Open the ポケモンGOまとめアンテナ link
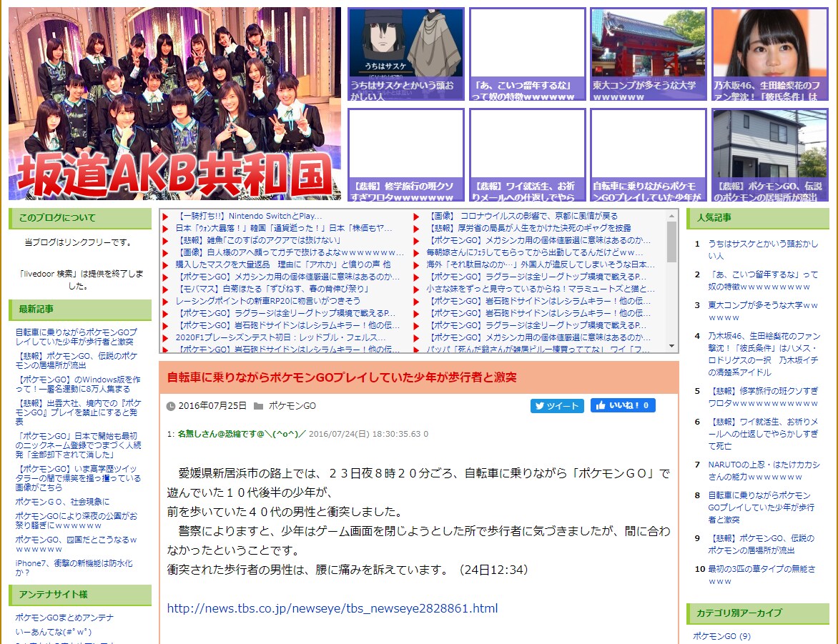The height and width of the screenshot is (644, 838). click(64, 618)
